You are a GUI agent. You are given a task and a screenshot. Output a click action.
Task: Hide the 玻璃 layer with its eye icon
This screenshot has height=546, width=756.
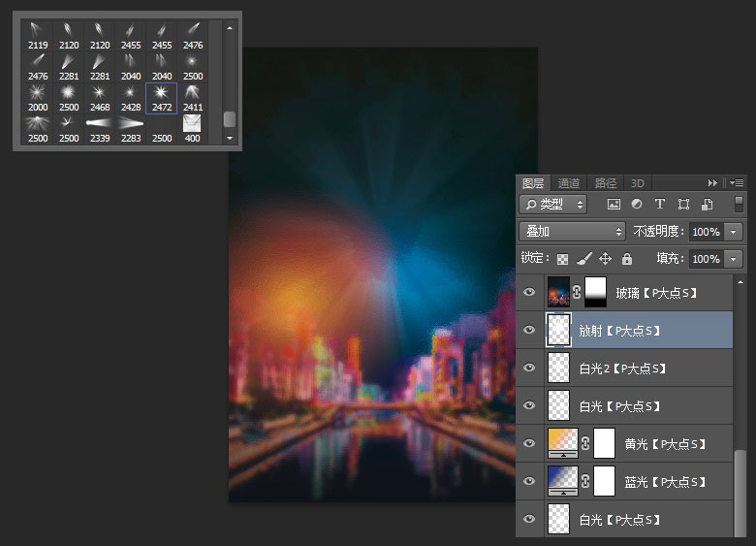(529, 292)
